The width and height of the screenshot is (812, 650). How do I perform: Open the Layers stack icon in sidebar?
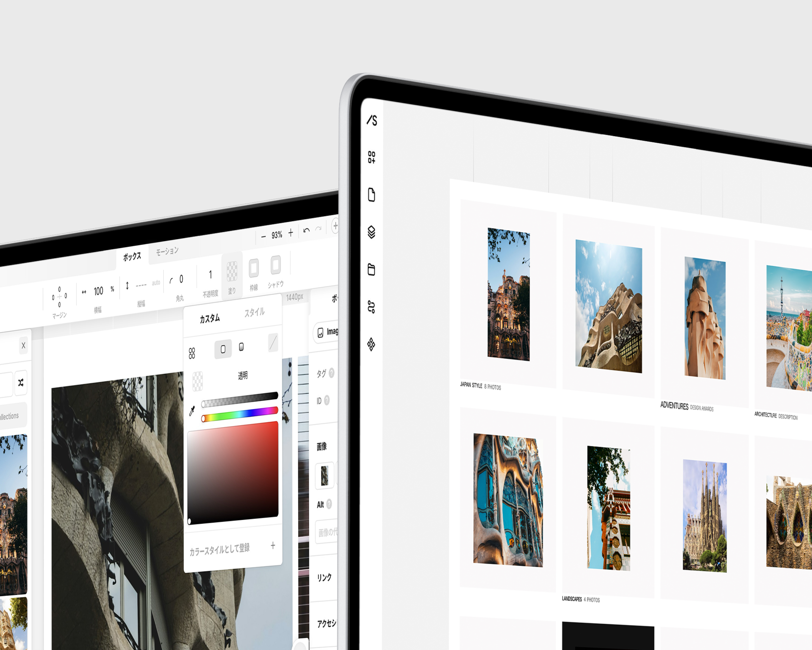[371, 232]
